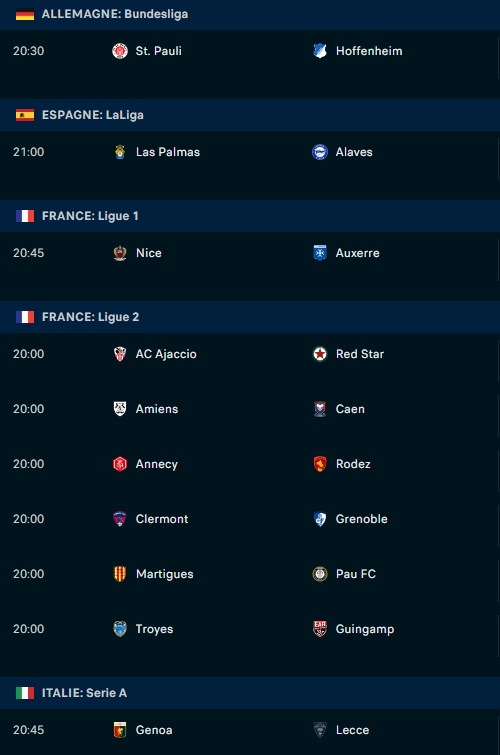
Task: Open the 20:45 Genoa–Lecce kickoff row
Action: 250,730
